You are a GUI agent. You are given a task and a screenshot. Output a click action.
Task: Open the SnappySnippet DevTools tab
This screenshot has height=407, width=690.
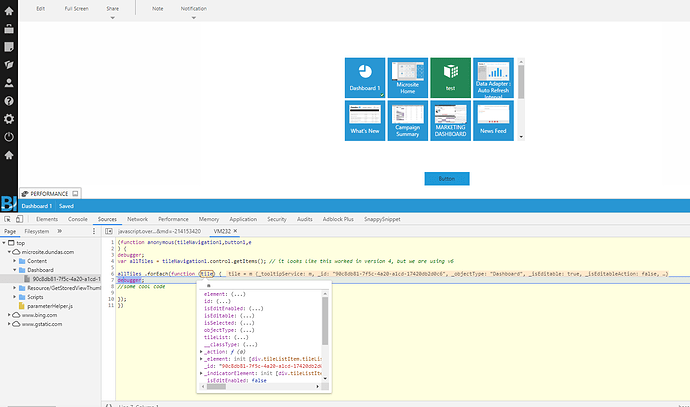click(382, 219)
